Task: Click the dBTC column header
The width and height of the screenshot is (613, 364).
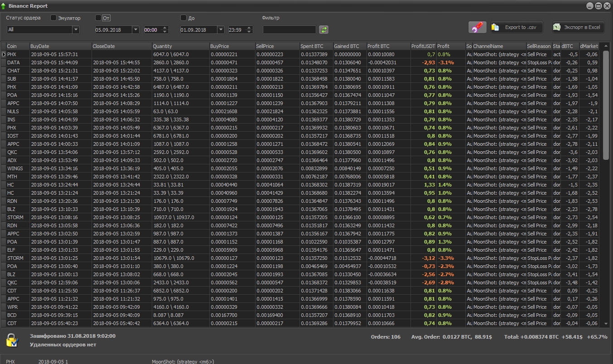Action: point(570,46)
